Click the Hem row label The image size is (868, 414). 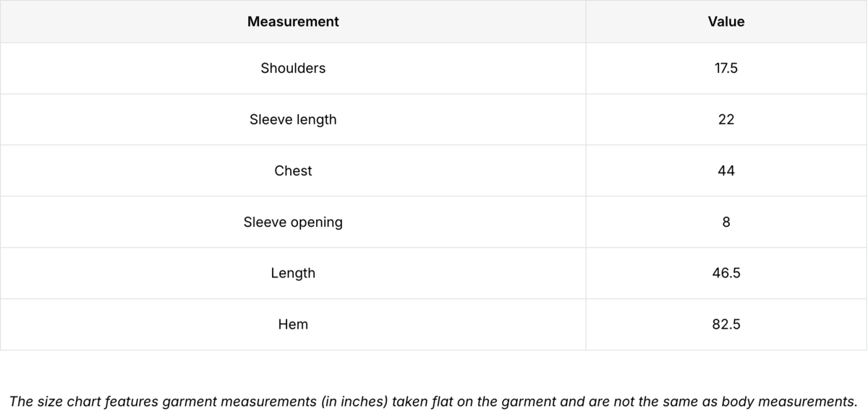click(x=293, y=324)
